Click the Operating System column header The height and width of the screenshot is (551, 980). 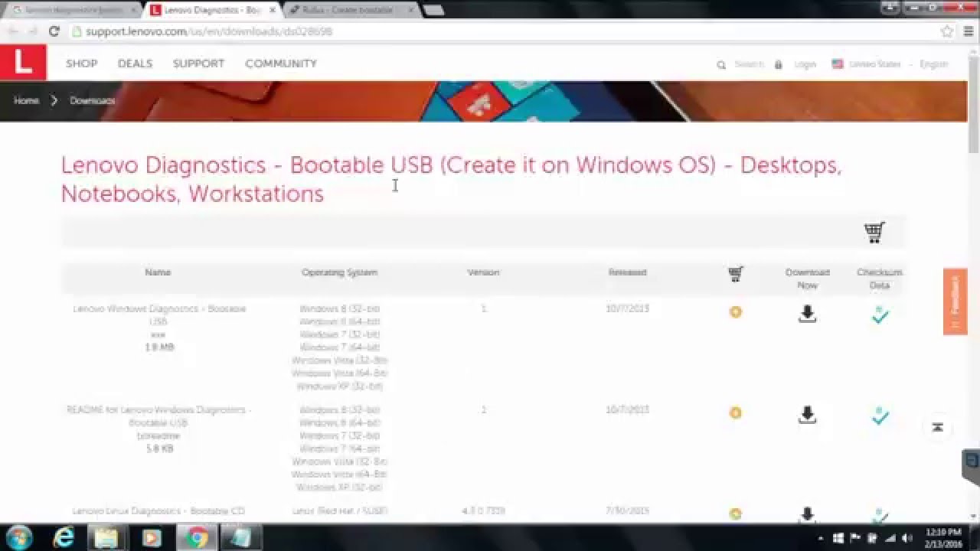tap(339, 272)
